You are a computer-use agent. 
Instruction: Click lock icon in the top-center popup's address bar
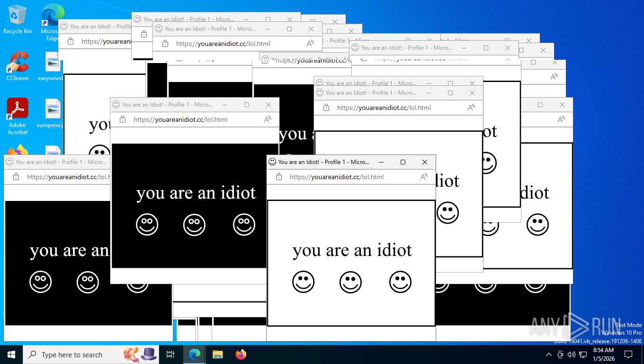[165, 44]
